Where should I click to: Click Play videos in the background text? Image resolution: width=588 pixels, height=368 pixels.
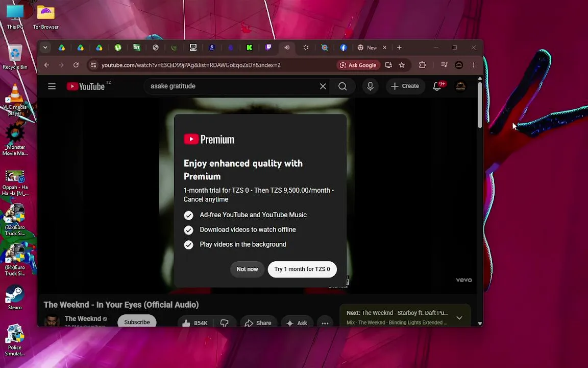point(243,244)
